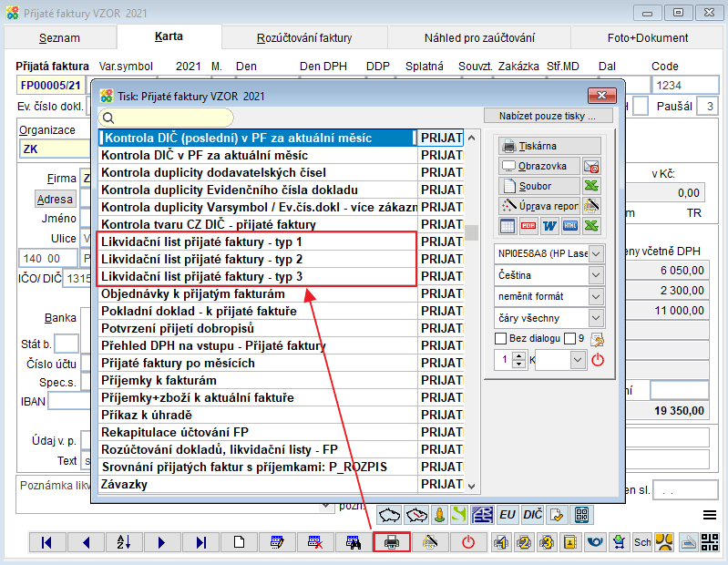The height and width of the screenshot is (565, 728).
Task: Send report by e-mail icon
Action: pos(591,166)
